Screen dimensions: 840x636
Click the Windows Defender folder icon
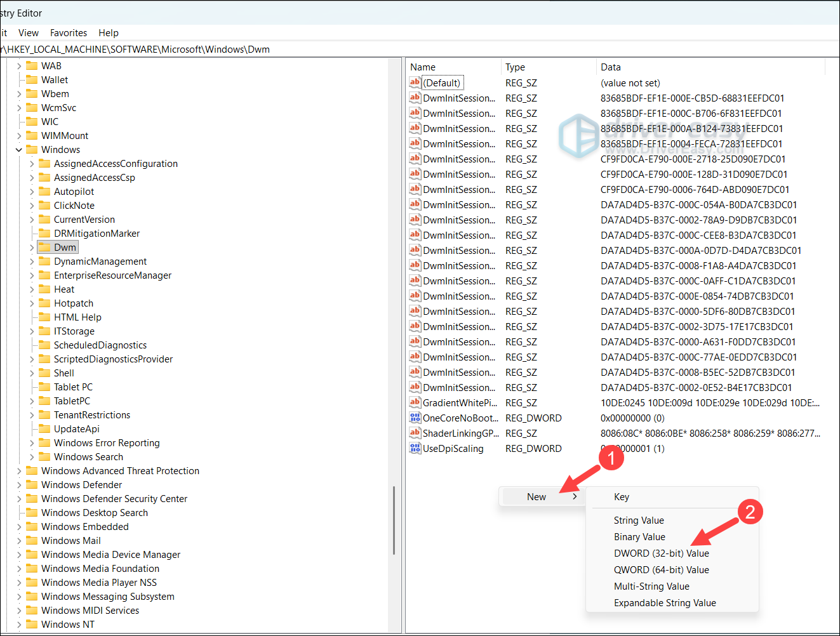[32, 484]
